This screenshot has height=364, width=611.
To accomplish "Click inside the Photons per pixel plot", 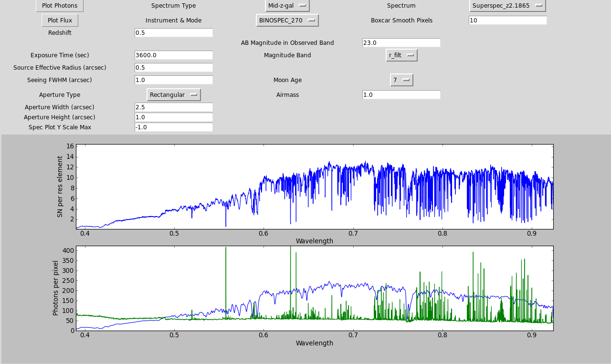I will [314, 288].
